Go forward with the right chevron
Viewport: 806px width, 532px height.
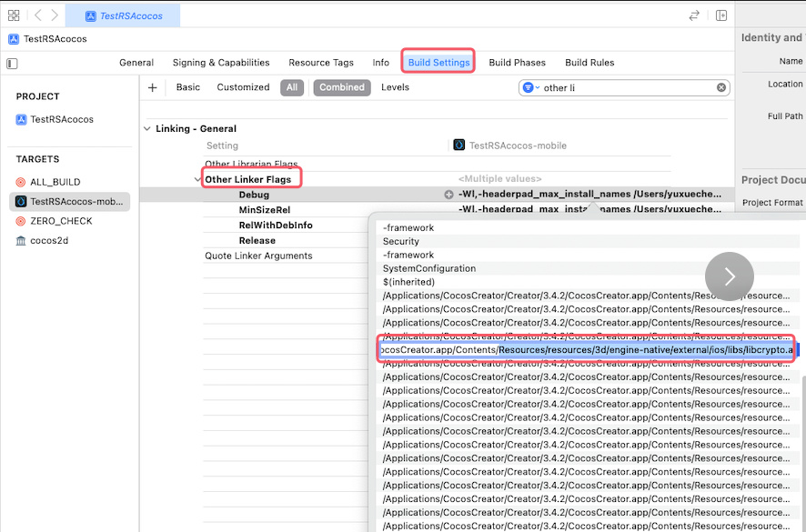coord(55,15)
